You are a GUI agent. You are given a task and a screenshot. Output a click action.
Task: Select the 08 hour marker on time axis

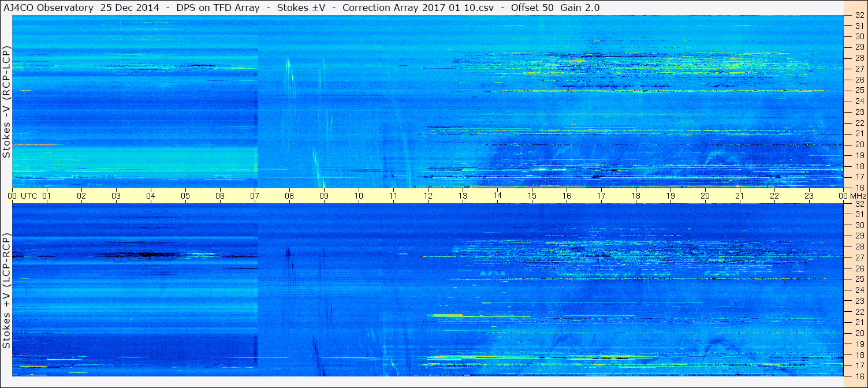point(289,196)
